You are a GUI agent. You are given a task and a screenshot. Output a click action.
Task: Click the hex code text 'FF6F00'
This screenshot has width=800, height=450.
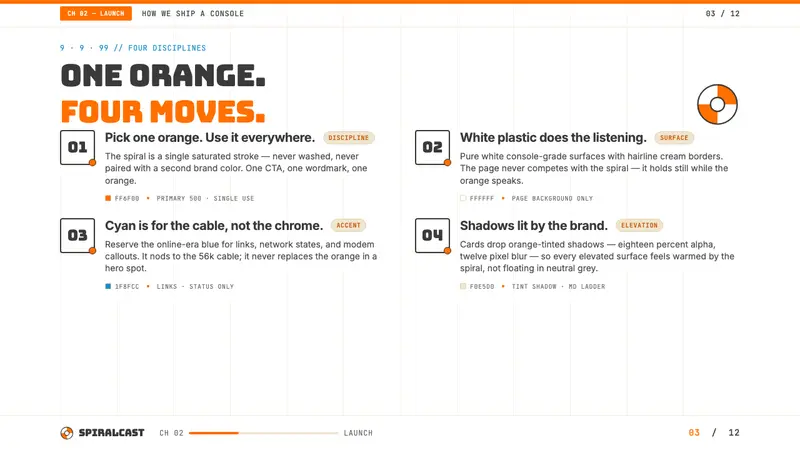127,198
